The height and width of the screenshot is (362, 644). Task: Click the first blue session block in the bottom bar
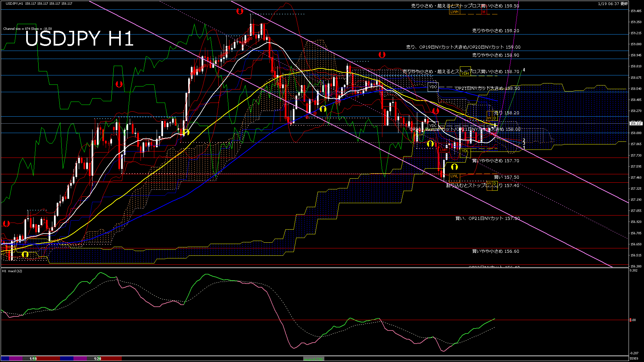tap(5, 359)
